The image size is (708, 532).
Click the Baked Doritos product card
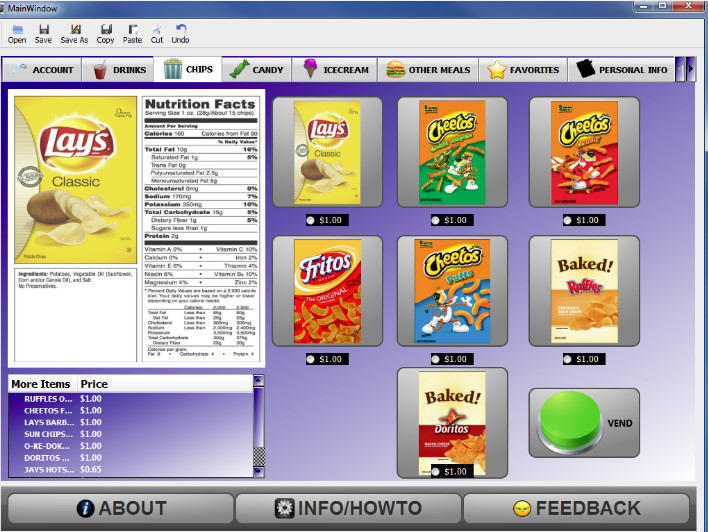pos(452,423)
